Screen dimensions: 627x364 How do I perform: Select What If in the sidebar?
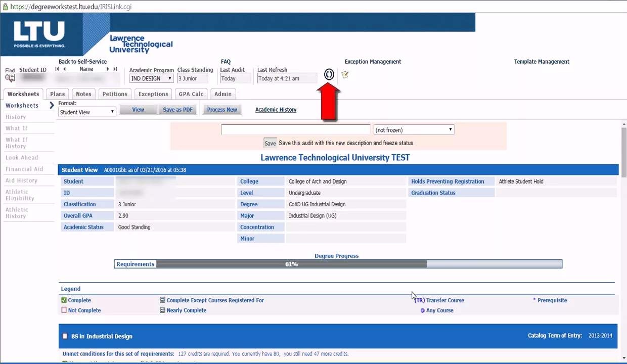coord(17,128)
